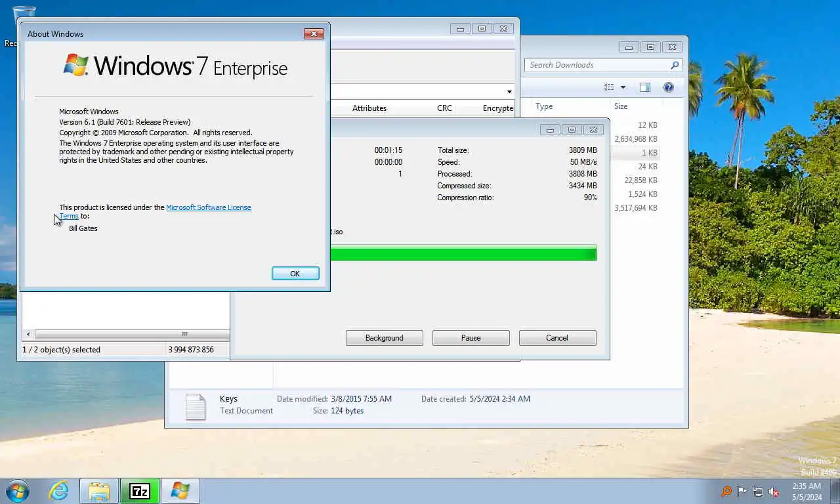Image resolution: width=840 pixels, height=504 pixels.
Task: Minimize the 7-Zip File Manager window
Action: (x=460, y=29)
